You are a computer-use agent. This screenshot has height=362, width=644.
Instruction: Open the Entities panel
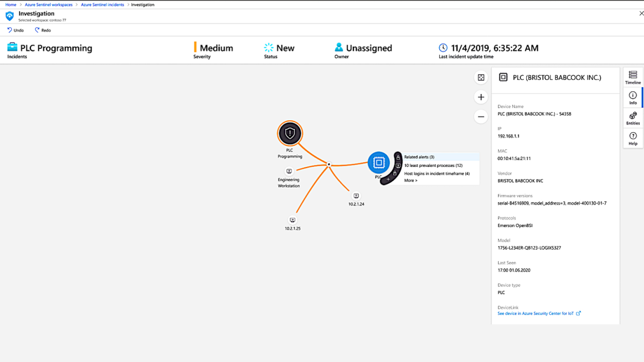(x=633, y=118)
